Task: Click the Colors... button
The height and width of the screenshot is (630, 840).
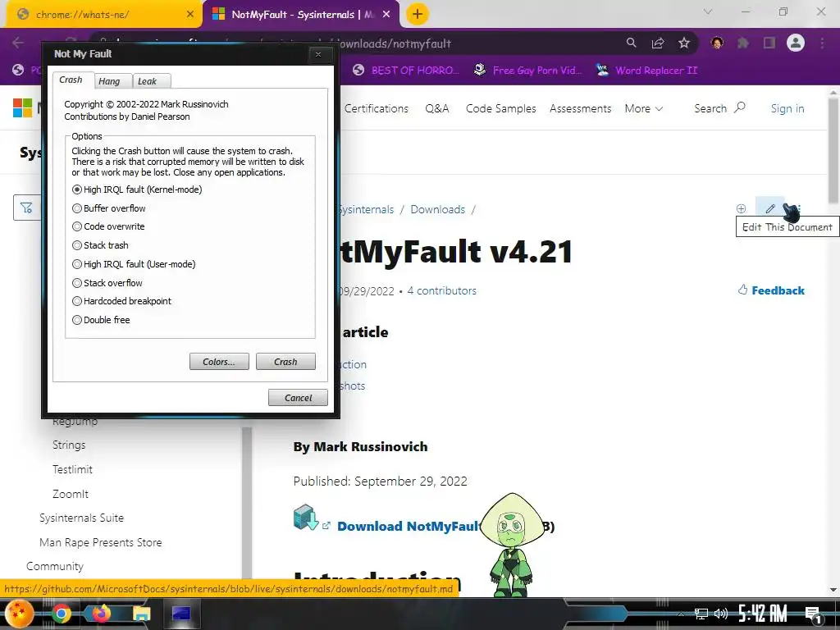Action: [219, 362]
